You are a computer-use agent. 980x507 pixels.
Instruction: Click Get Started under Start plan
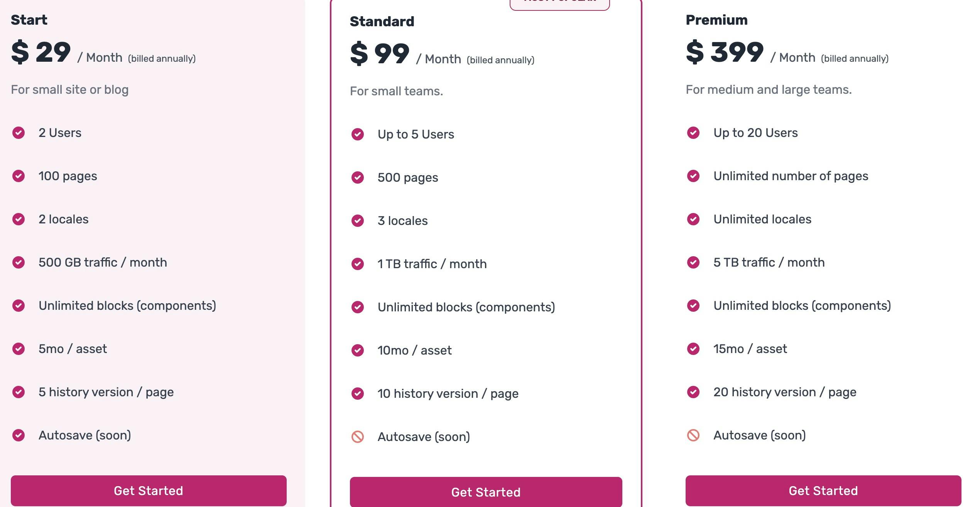pyautogui.click(x=149, y=490)
